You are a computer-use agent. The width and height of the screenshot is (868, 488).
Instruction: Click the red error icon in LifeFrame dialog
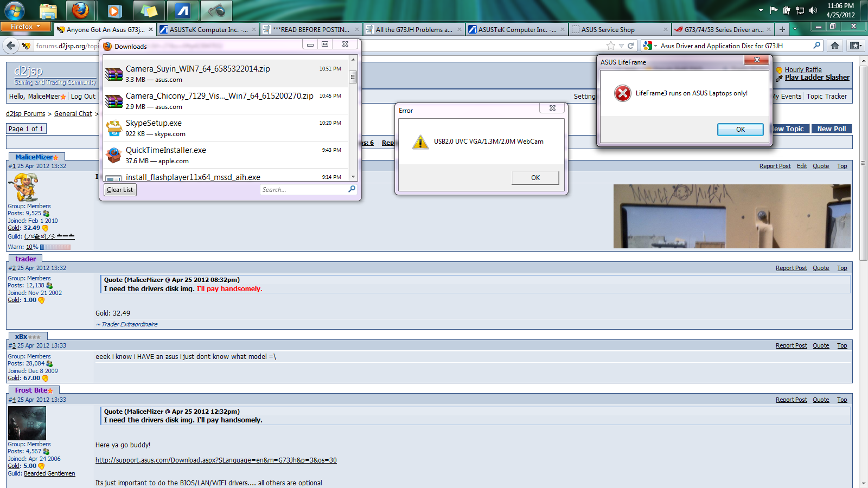(x=623, y=93)
